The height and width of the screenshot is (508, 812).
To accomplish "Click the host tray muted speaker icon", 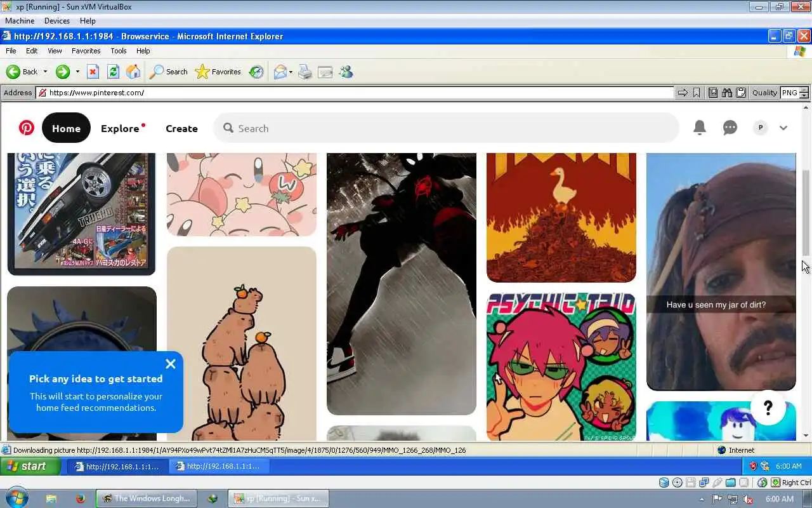I will pyautogui.click(x=749, y=499).
